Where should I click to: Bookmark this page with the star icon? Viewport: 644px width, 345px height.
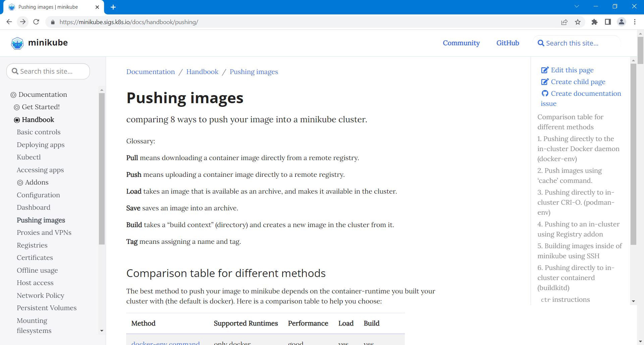578,22
